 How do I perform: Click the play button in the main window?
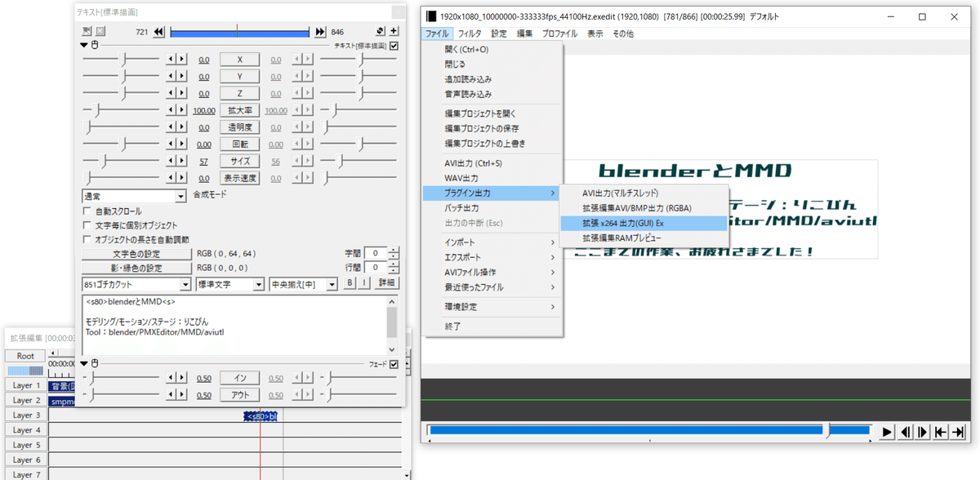point(887,432)
